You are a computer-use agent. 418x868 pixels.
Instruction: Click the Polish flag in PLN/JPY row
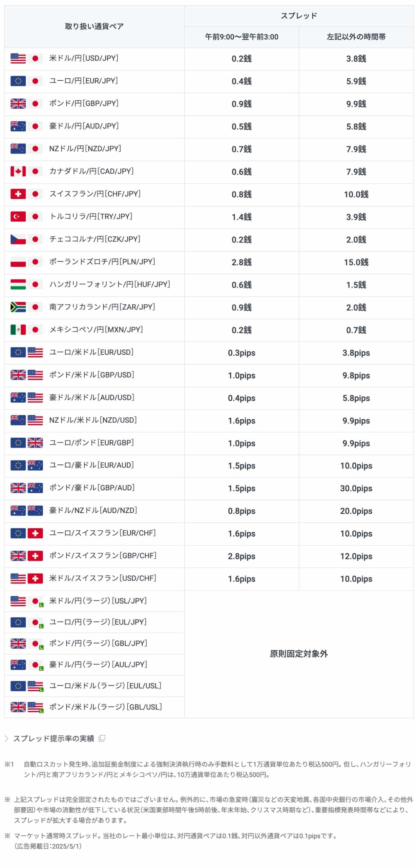click(18, 262)
